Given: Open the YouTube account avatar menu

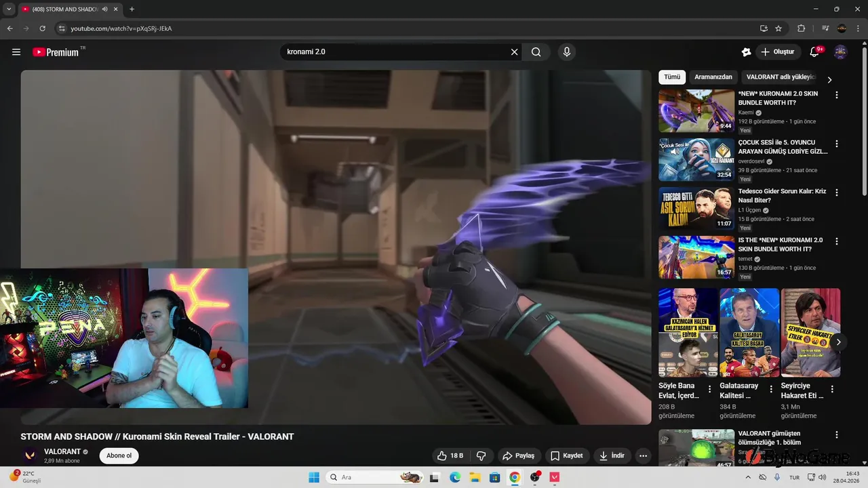Looking at the screenshot, I should click(840, 52).
